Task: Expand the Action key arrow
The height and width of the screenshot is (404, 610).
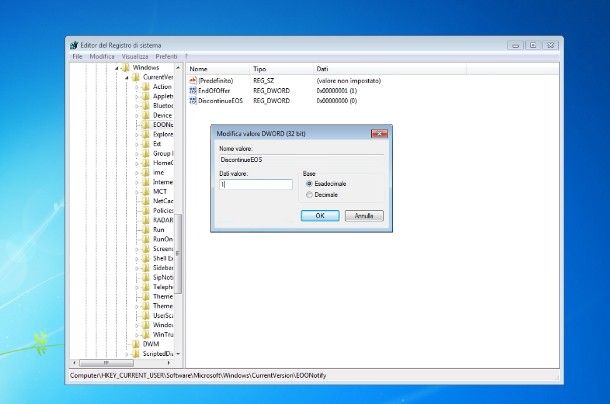Action: pyautogui.click(x=137, y=87)
